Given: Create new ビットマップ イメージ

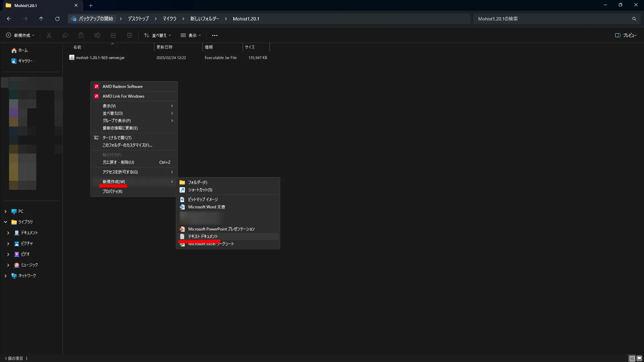Looking at the screenshot, I should pyautogui.click(x=228, y=200).
